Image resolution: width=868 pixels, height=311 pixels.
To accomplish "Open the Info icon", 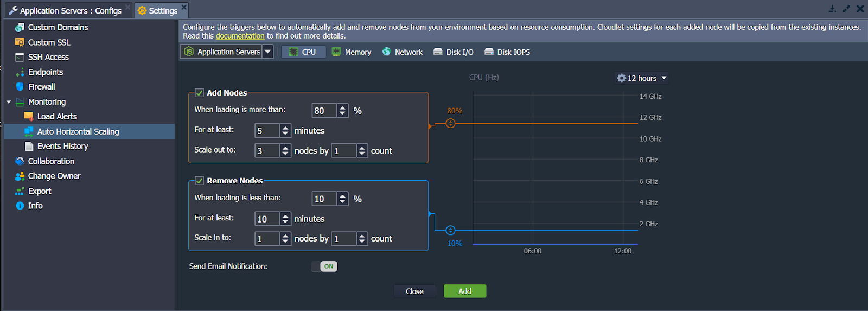I will (20, 206).
